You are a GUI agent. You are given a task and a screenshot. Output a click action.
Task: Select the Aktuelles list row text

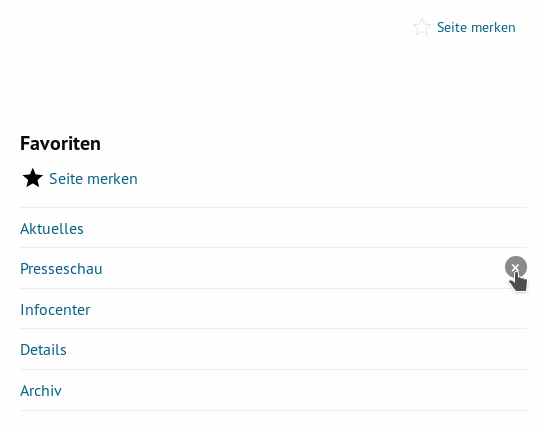click(x=52, y=228)
